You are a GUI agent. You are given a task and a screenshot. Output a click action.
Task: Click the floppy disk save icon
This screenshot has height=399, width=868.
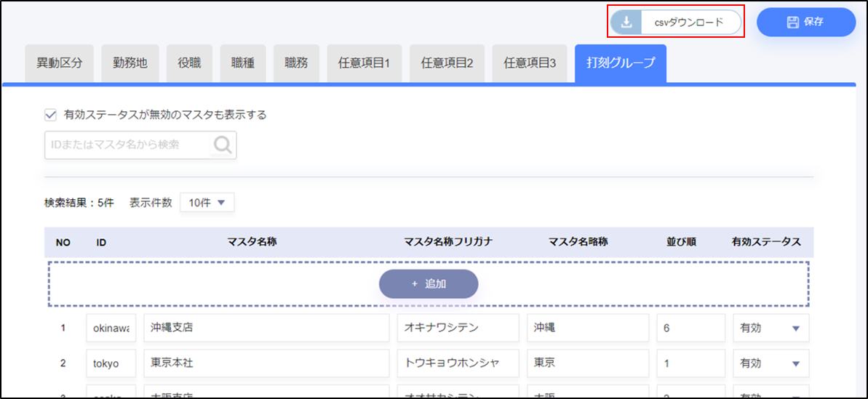coord(793,23)
